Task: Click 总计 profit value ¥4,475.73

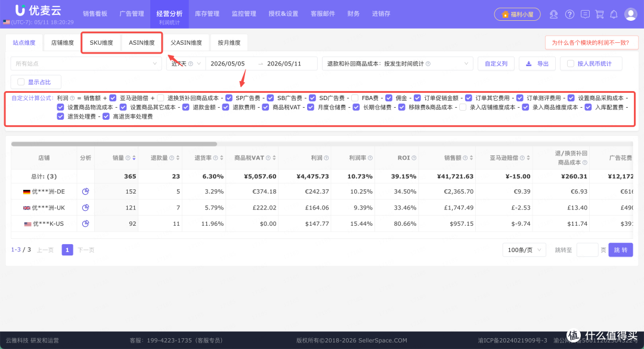Action: pos(312,176)
